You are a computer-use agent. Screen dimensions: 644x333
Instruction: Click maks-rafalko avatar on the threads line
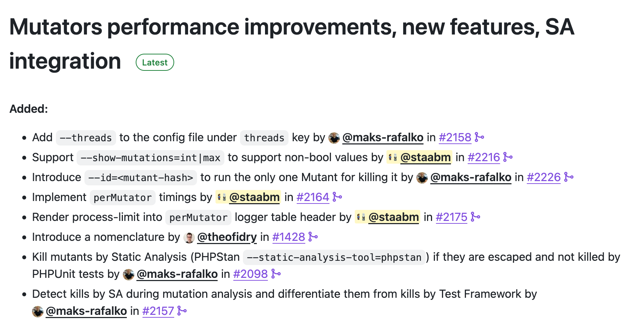click(334, 138)
